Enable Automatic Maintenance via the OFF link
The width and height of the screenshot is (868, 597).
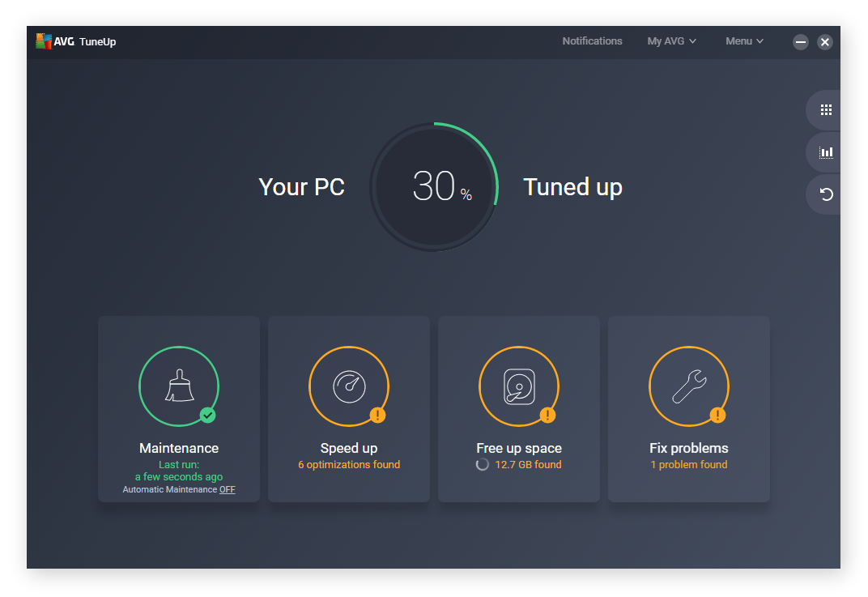point(227,489)
